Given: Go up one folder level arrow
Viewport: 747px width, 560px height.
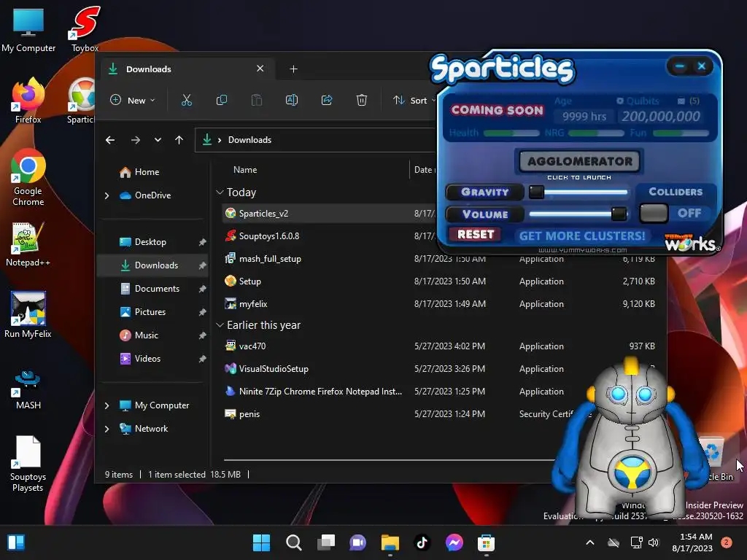Looking at the screenshot, I should (179, 140).
